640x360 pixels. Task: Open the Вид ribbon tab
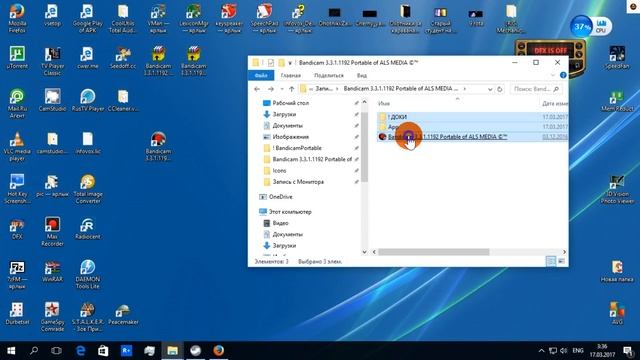(362, 76)
